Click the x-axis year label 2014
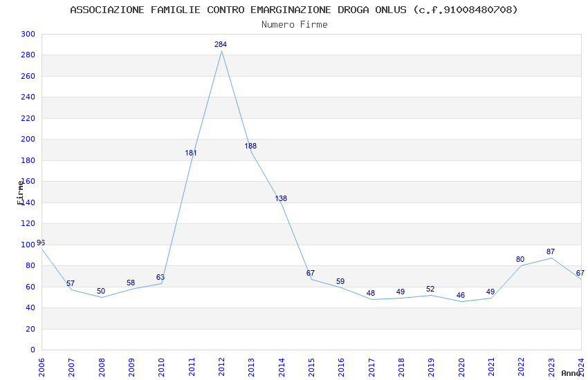The image size is (588, 380). pos(282,367)
